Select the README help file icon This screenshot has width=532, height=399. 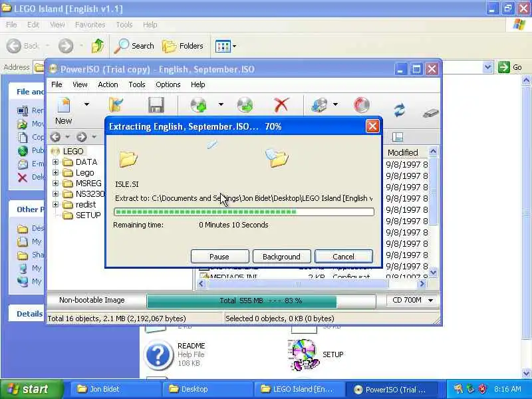coord(158,355)
